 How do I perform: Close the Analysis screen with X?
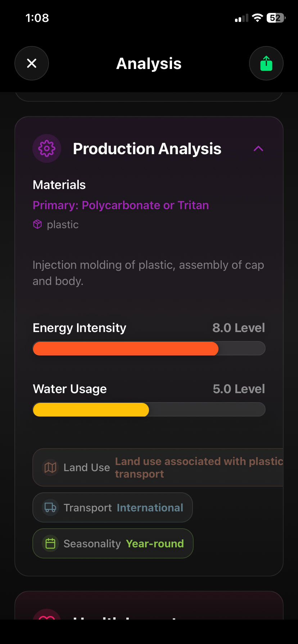32,63
